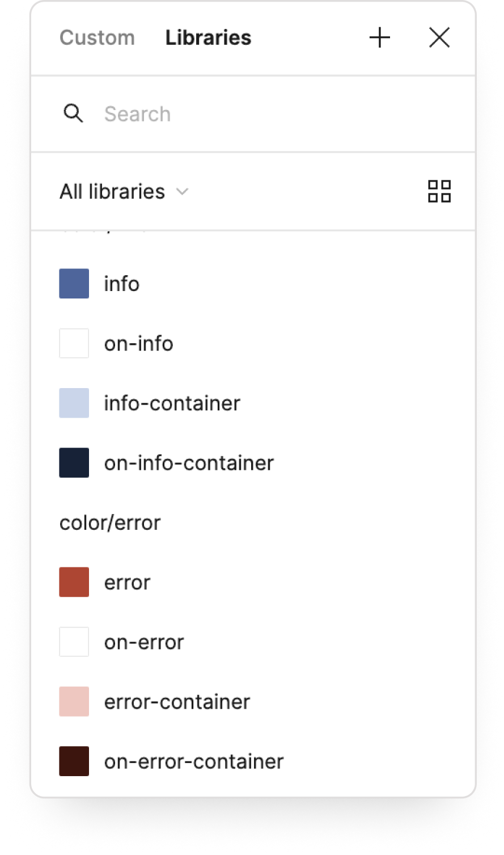Select the Libraries tab

[208, 38]
